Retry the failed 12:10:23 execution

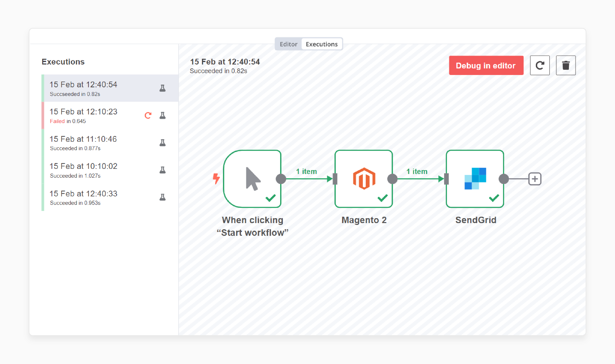click(x=148, y=115)
